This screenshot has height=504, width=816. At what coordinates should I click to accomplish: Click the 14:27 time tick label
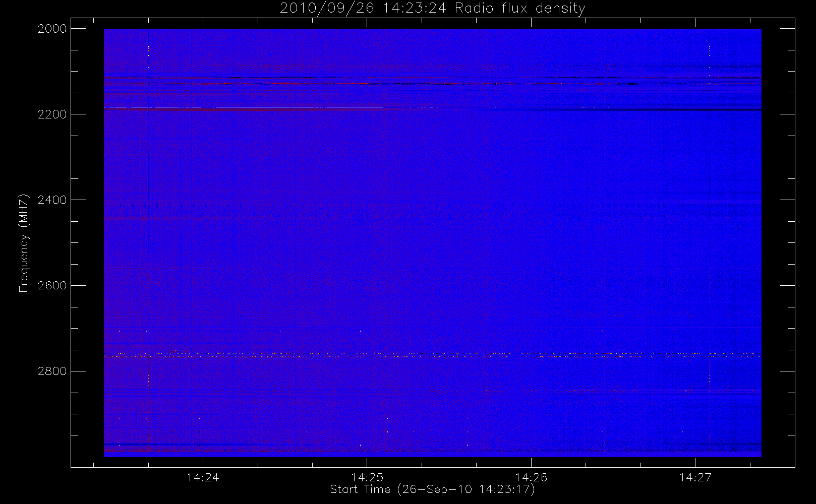[695, 477]
